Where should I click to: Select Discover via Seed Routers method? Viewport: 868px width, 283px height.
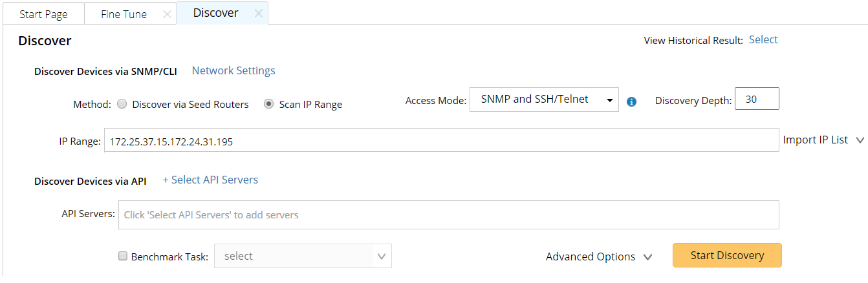pos(122,105)
